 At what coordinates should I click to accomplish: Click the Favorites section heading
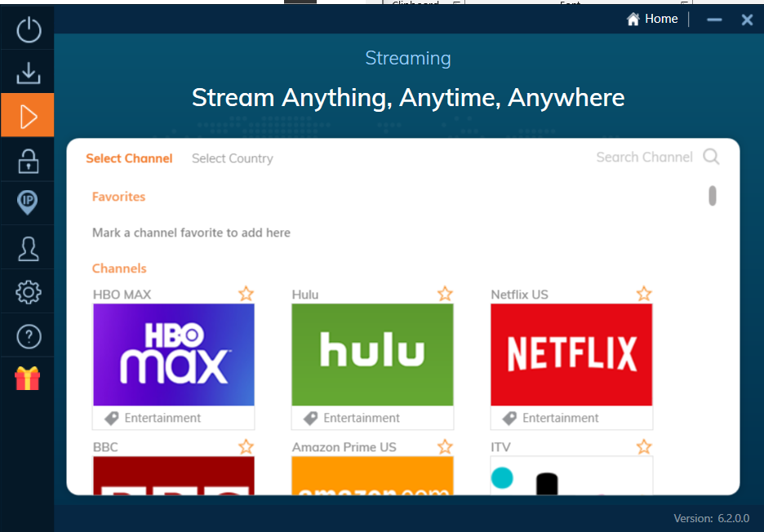click(x=118, y=197)
